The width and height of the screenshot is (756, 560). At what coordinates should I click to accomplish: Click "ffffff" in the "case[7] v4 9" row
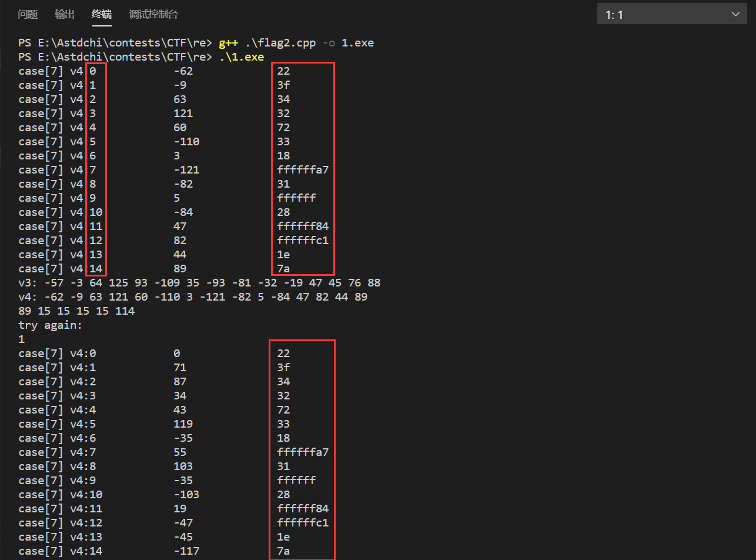click(296, 198)
